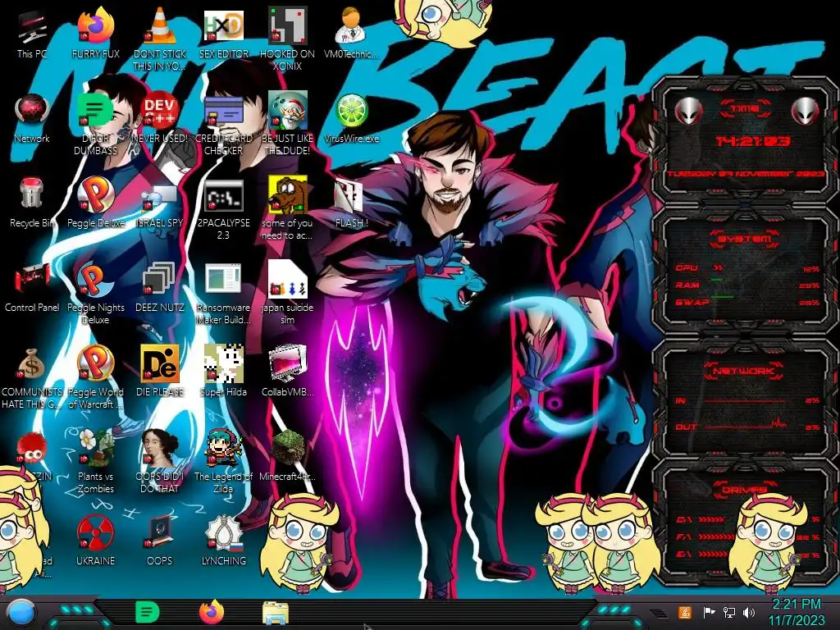
Task: Click the CPU usage row in System gadget
Action: click(746, 268)
